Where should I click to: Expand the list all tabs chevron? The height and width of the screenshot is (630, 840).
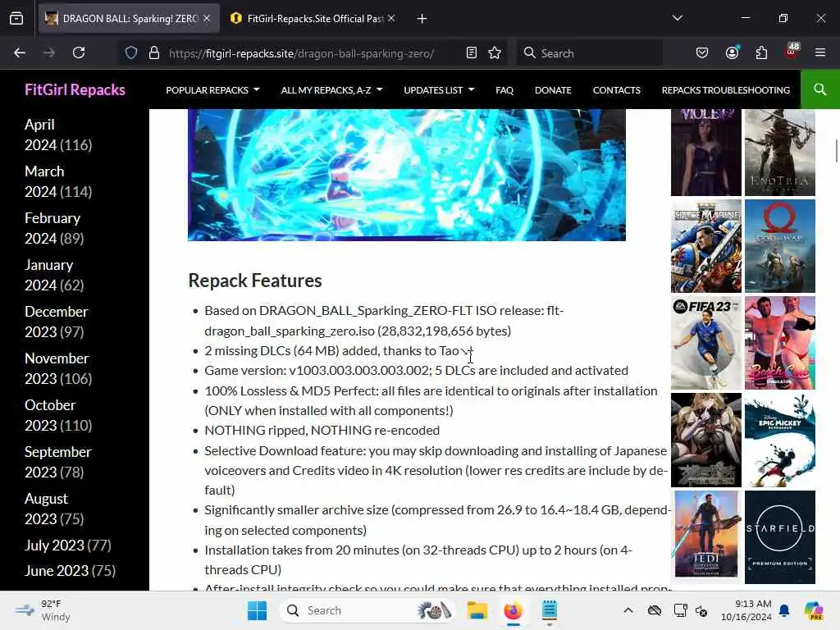pyautogui.click(x=677, y=18)
